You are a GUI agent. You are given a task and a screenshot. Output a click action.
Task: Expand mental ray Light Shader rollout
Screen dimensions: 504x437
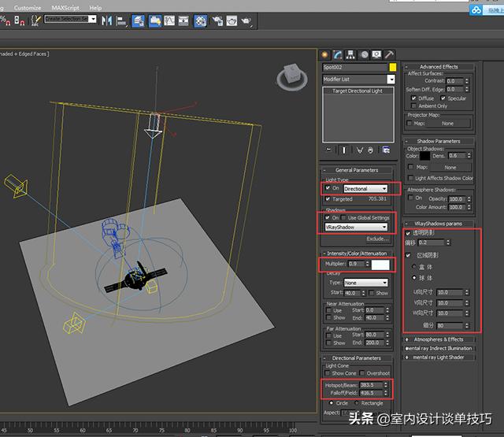click(439, 357)
